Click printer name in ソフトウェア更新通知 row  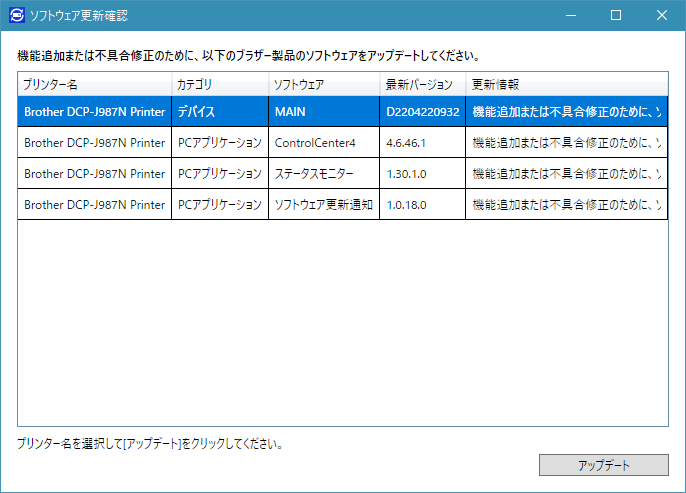(x=94, y=204)
